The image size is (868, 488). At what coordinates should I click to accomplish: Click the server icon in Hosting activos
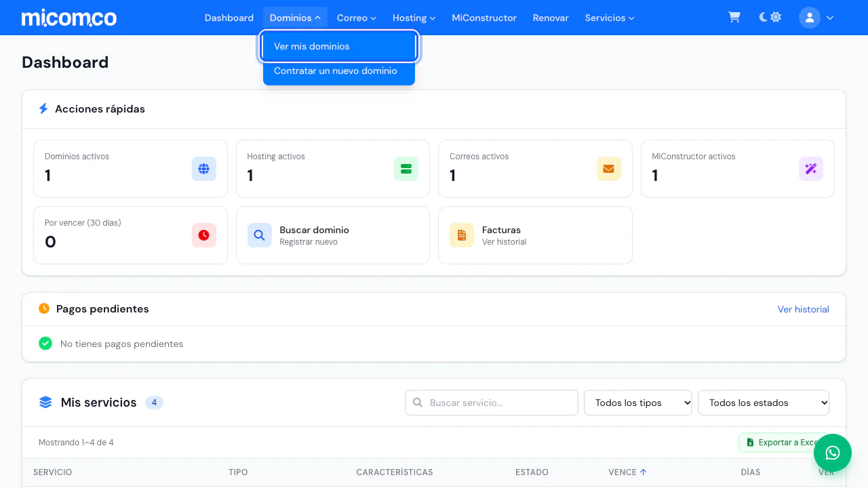[x=406, y=169]
